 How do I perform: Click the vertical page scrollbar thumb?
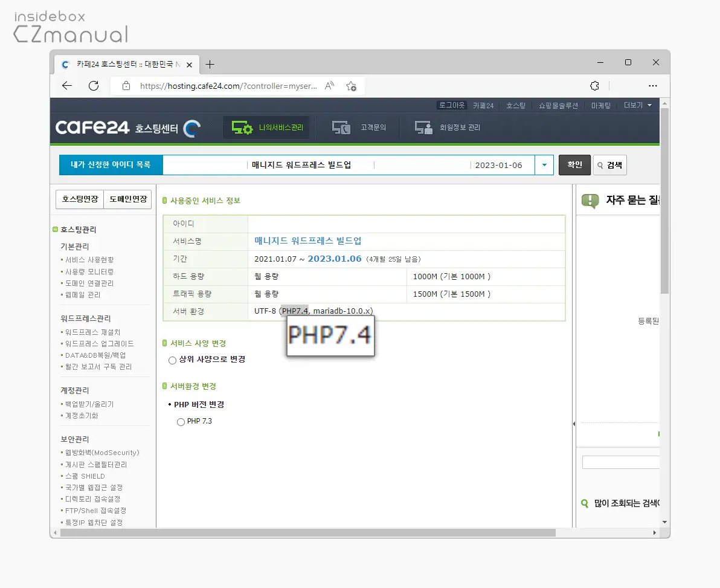[x=664, y=200]
